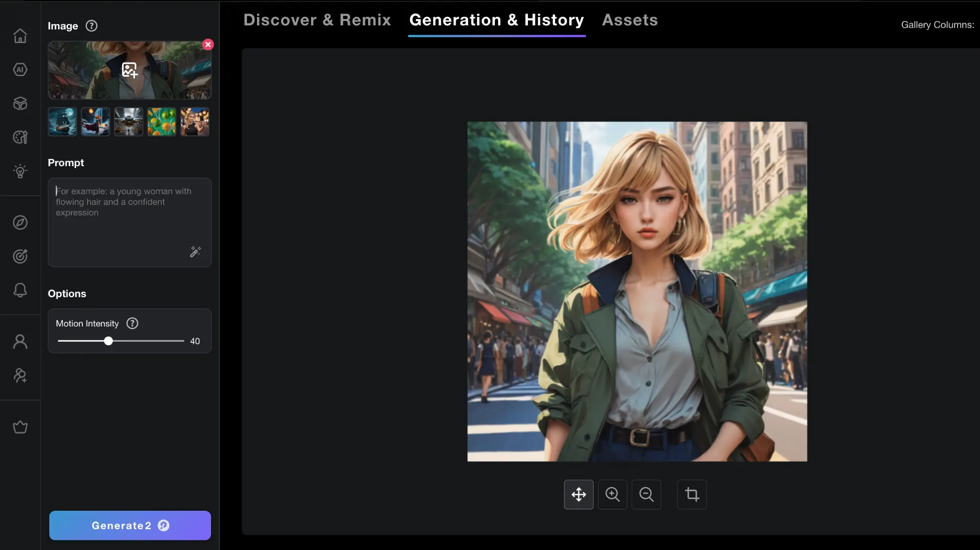Select the move/pan tool below the image

coord(579,494)
